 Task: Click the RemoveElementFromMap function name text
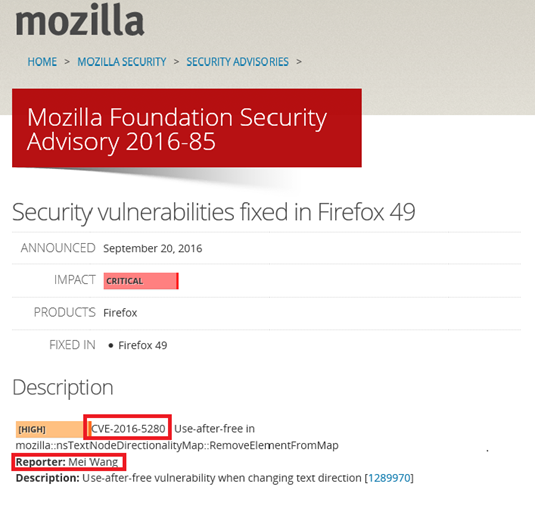click(274, 445)
